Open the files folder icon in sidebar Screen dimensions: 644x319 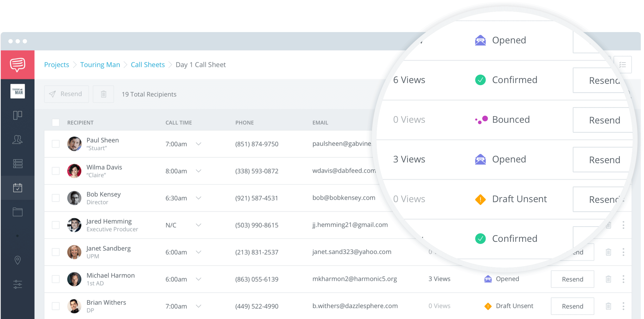tap(17, 212)
